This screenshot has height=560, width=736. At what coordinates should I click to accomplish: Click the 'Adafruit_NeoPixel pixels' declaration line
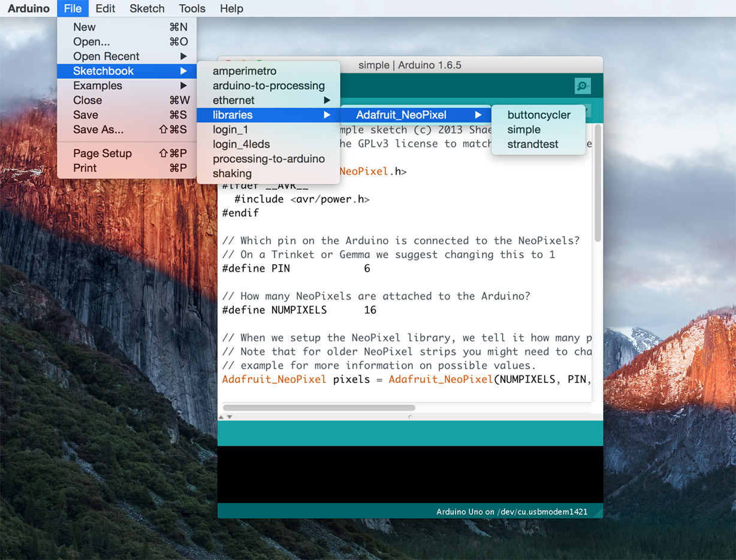tap(406, 380)
